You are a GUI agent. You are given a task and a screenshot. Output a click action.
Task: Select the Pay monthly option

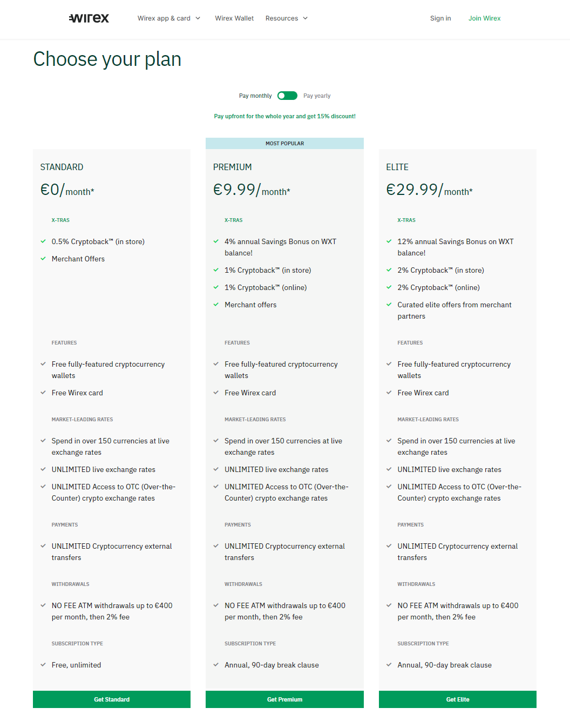[x=255, y=96]
